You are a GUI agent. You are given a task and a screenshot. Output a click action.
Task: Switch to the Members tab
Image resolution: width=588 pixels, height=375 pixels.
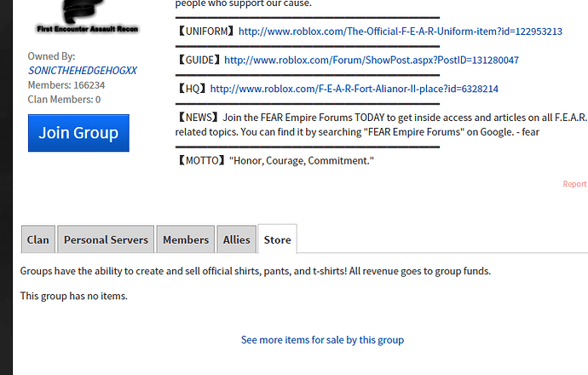(x=186, y=239)
